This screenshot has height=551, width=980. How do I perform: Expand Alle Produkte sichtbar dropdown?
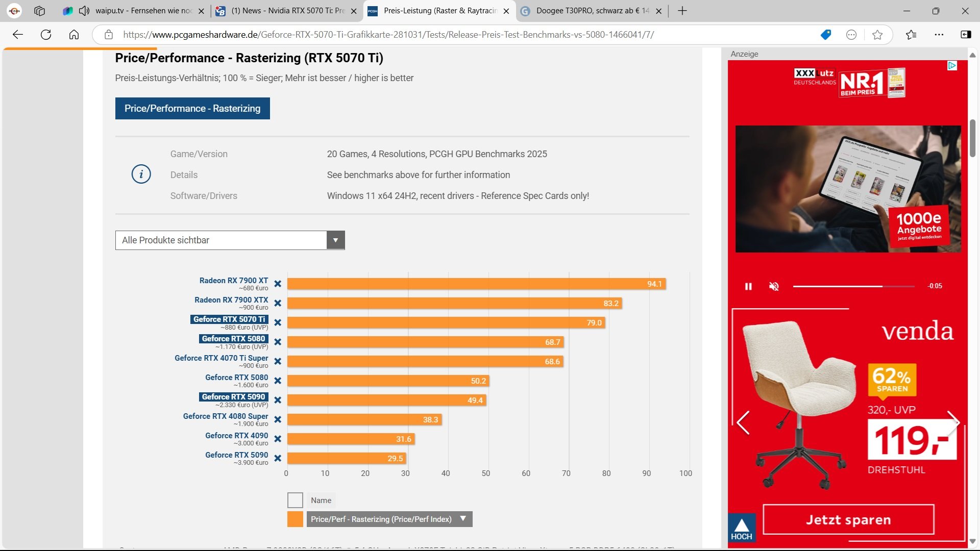[335, 240]
